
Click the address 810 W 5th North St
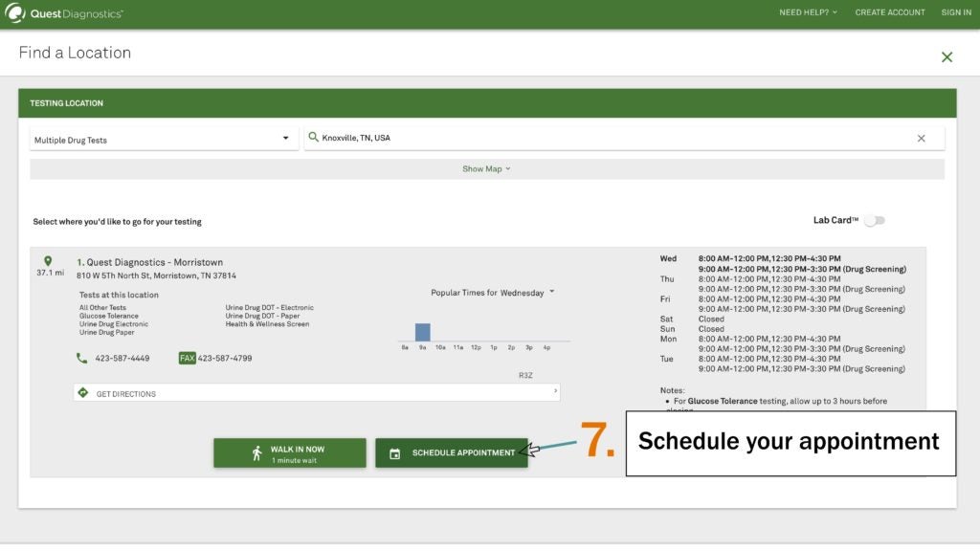point(156,275)
